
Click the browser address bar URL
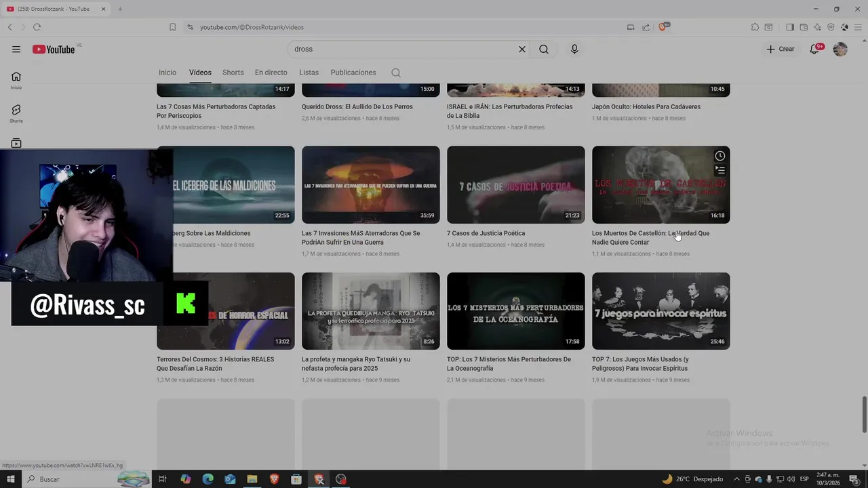point(252,27)
